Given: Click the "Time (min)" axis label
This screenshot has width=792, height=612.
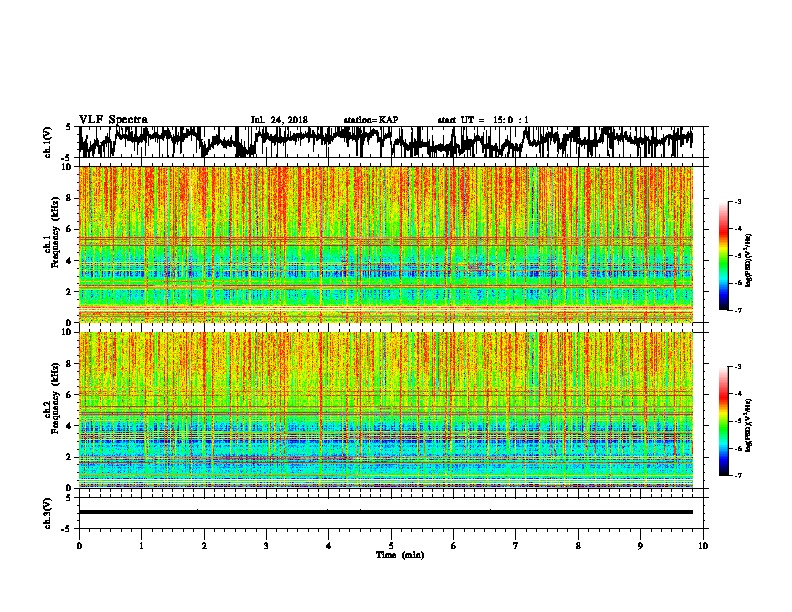Looking at the screenshot, I should point(400,555).
